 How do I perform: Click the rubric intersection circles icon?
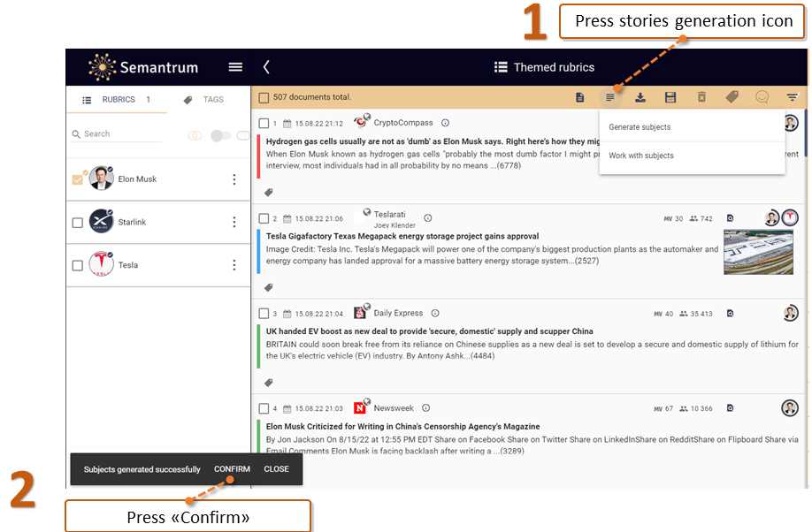coord(195,135)
